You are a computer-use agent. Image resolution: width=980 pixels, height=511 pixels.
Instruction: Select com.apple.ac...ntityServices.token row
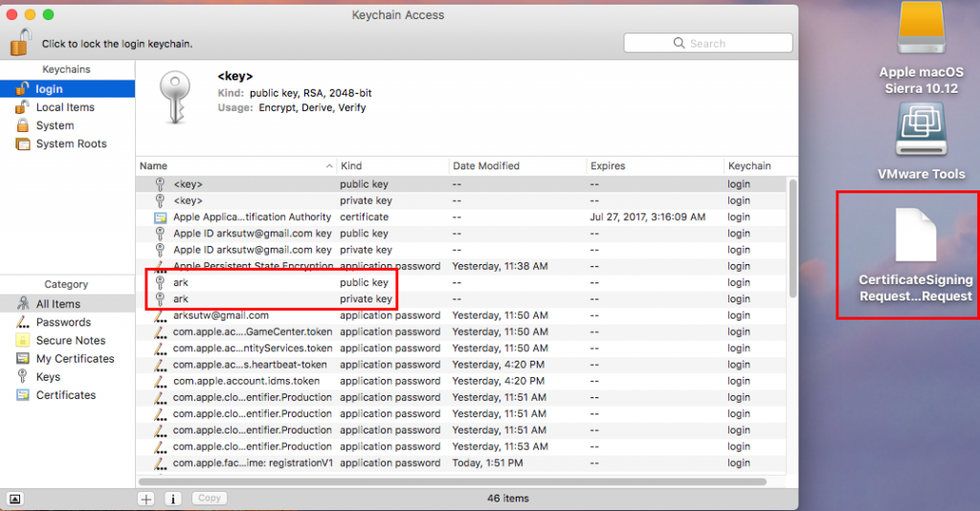[461, 348]
